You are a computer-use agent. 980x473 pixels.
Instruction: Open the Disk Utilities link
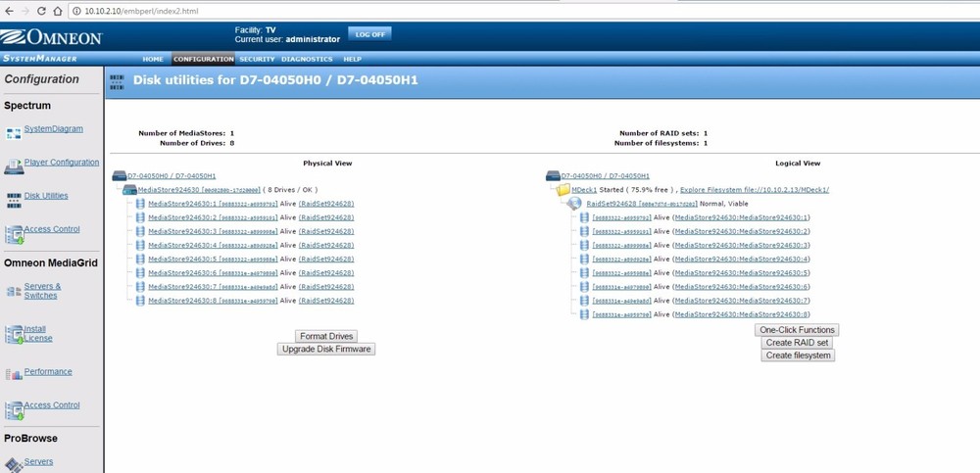(46, 196)
